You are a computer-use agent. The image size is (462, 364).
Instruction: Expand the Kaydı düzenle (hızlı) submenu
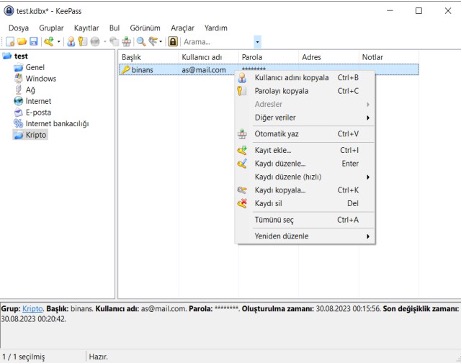[305, 177]
